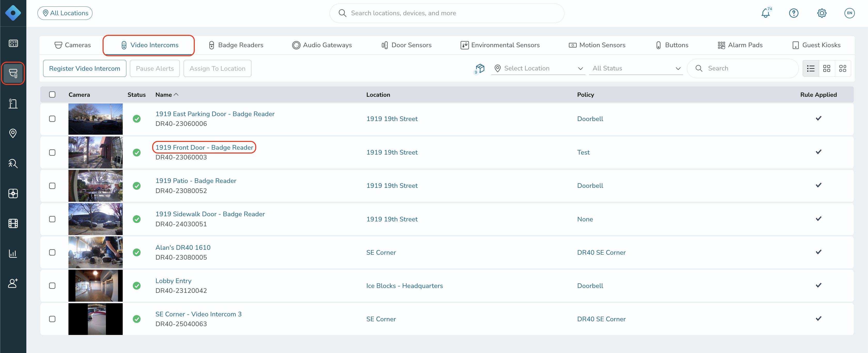Tick the checkbox for Lobby Entry row
The width and height of the screenshot is (868, 353).
52,286
